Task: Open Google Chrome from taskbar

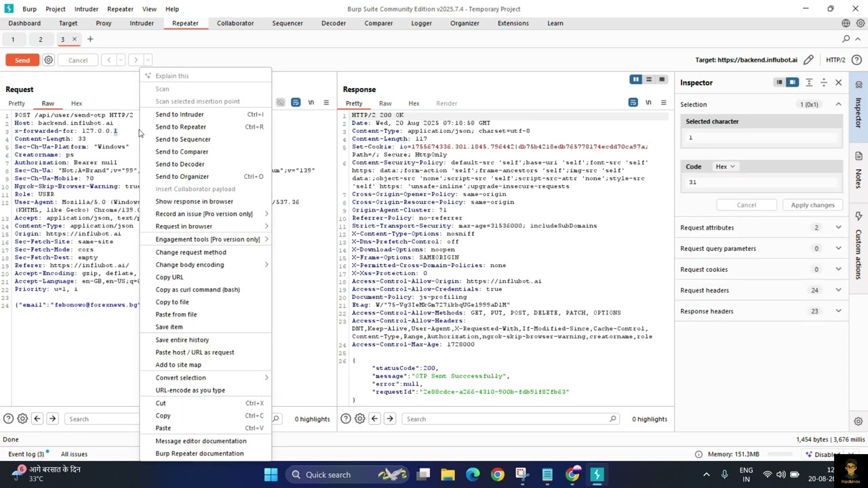Action: [498, 474]
